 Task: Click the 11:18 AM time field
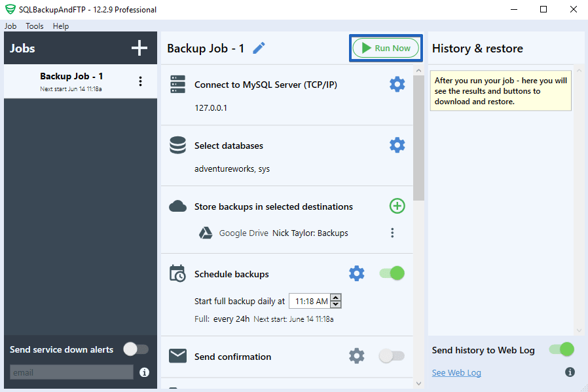pos(310,301)
